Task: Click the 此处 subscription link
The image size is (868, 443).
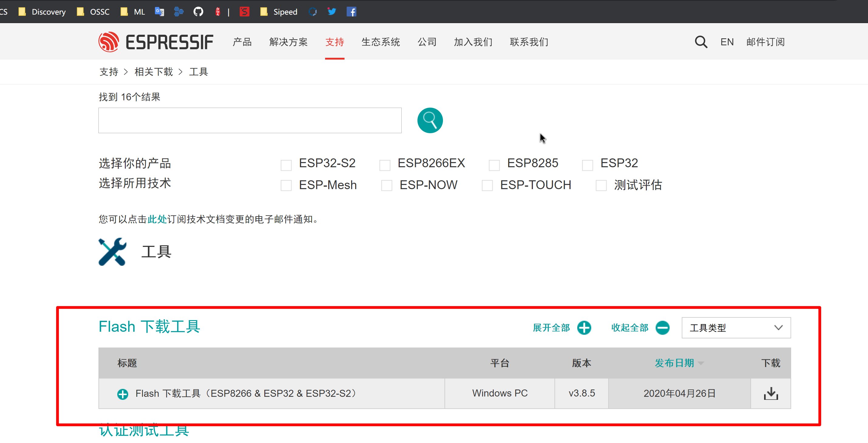Action: pos(157,220)
